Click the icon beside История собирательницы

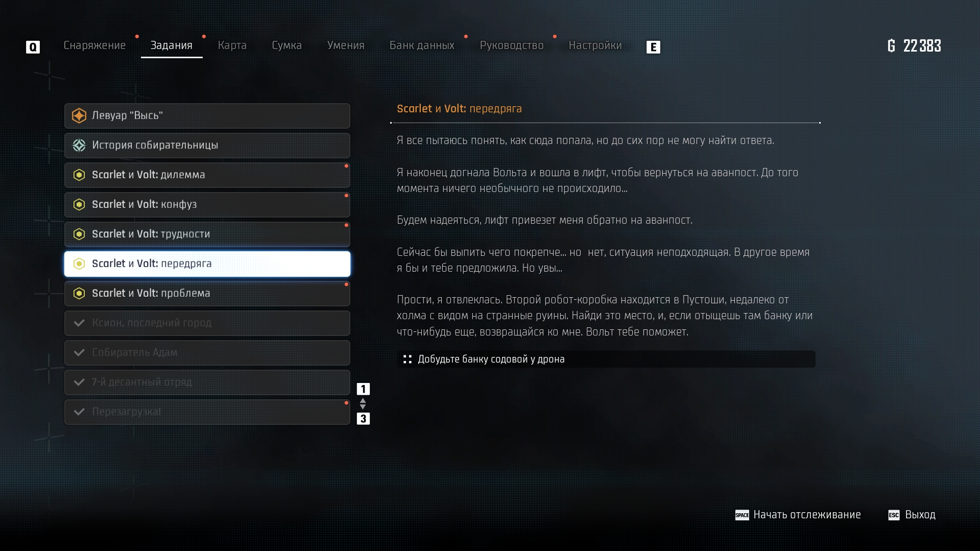pos(79,145)
